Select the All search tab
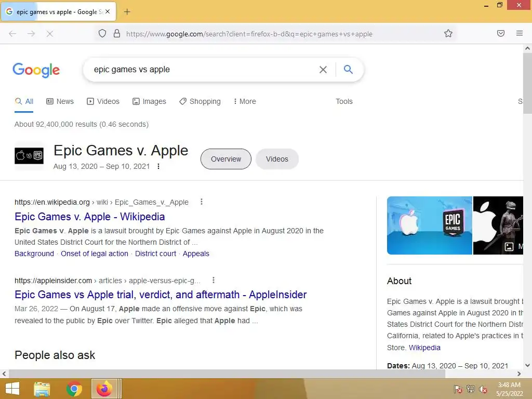Viewport: 532px width, 399px height. (24, 101)
